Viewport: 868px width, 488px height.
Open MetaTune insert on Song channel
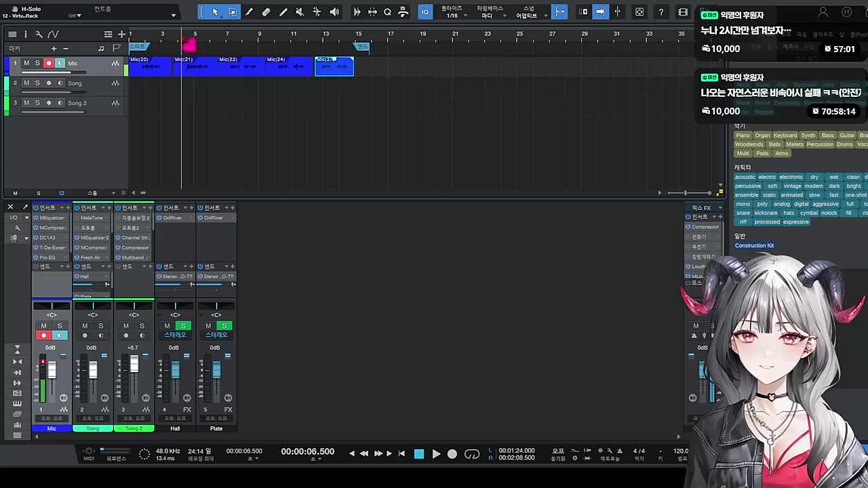[x=92, y=218]
